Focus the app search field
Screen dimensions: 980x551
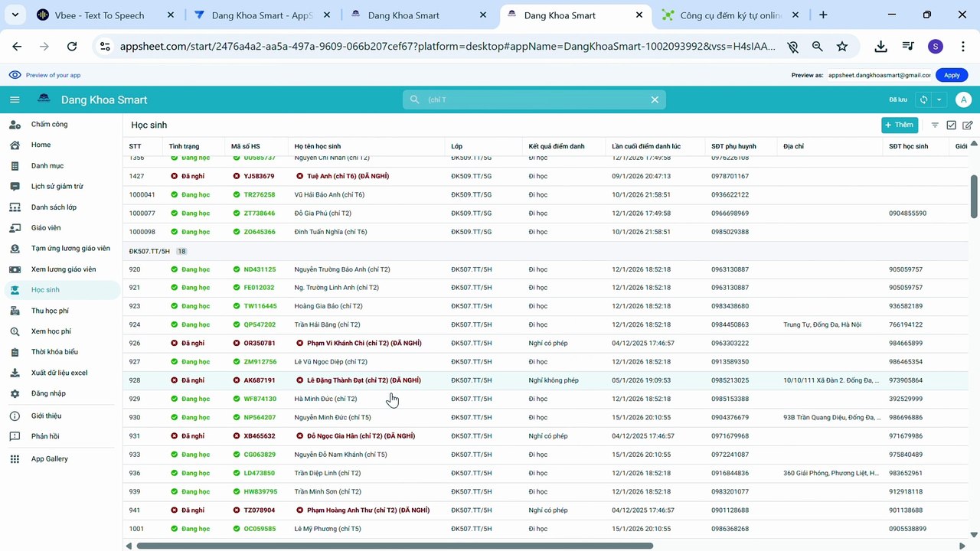(x=536, y=99)
